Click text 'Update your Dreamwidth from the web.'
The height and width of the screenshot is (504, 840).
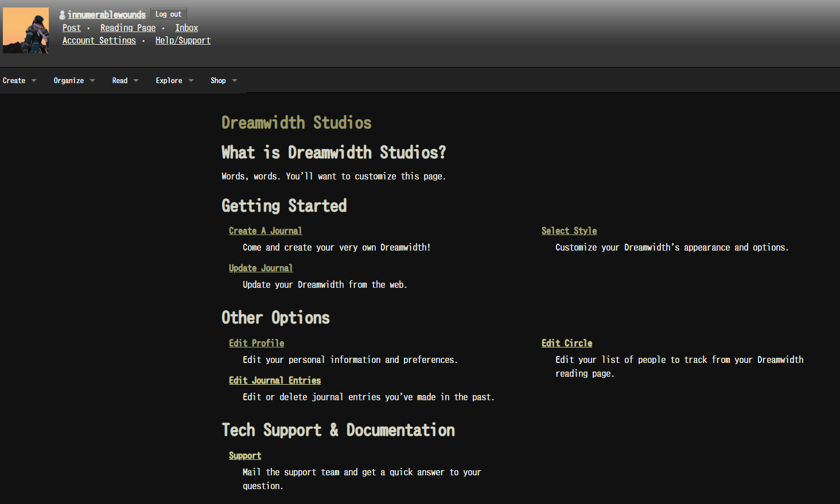point(325,285)
